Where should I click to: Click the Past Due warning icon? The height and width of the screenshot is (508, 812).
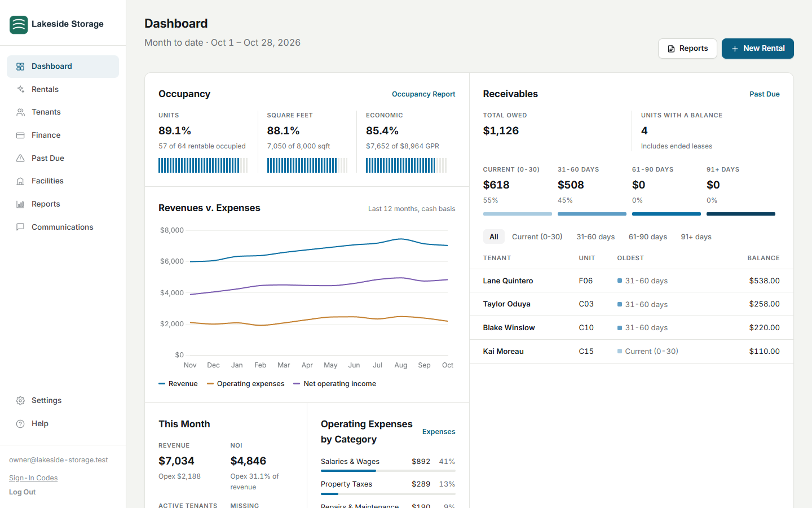[x=20, y=158]
